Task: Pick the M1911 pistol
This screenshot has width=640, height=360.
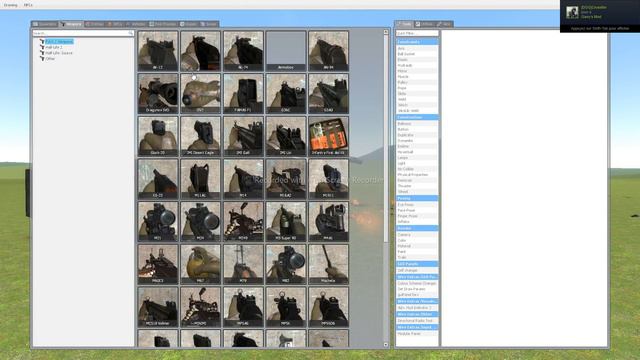Action: pyautogui.click(x=329, y=179)
